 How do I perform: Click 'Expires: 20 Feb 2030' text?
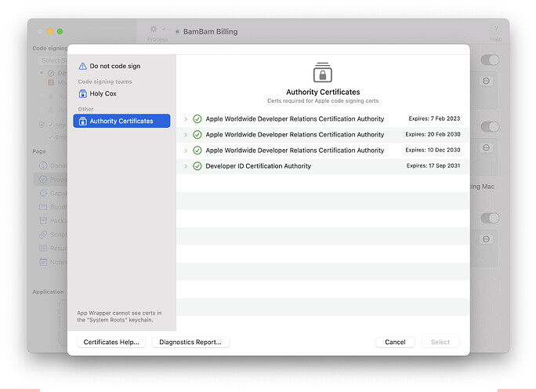pos(433,134)
